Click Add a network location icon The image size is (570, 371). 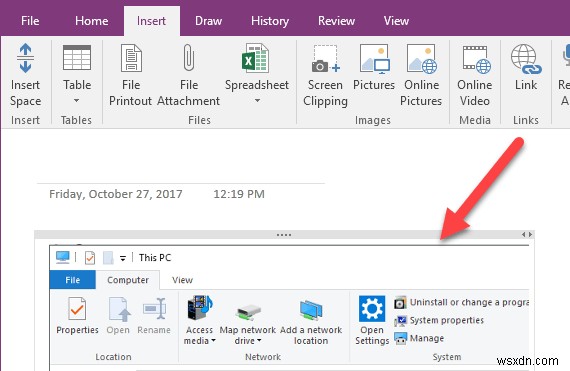click(x=311, y=310)
